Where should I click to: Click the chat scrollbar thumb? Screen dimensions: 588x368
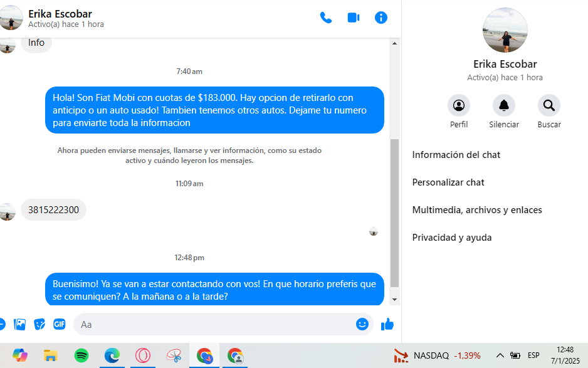click(x=394, y=213)
